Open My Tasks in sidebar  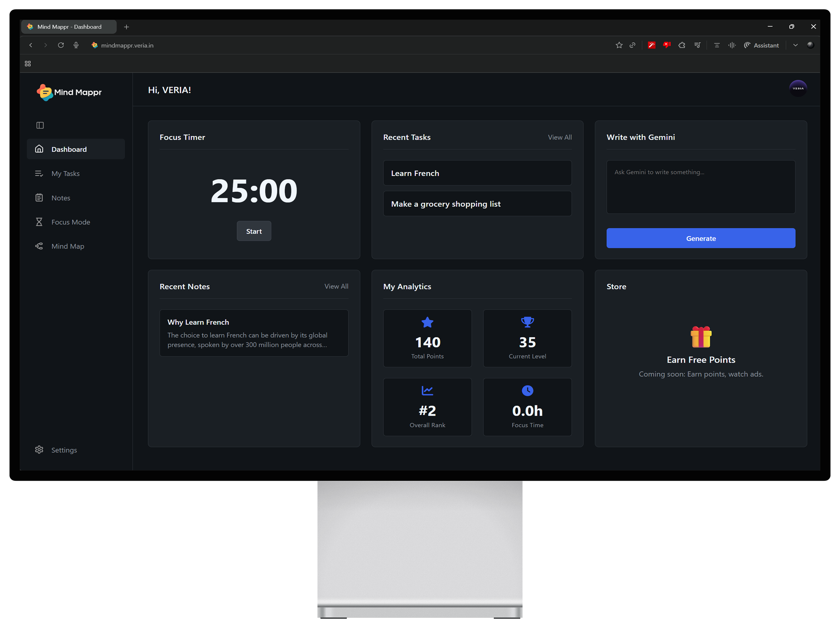65,174
